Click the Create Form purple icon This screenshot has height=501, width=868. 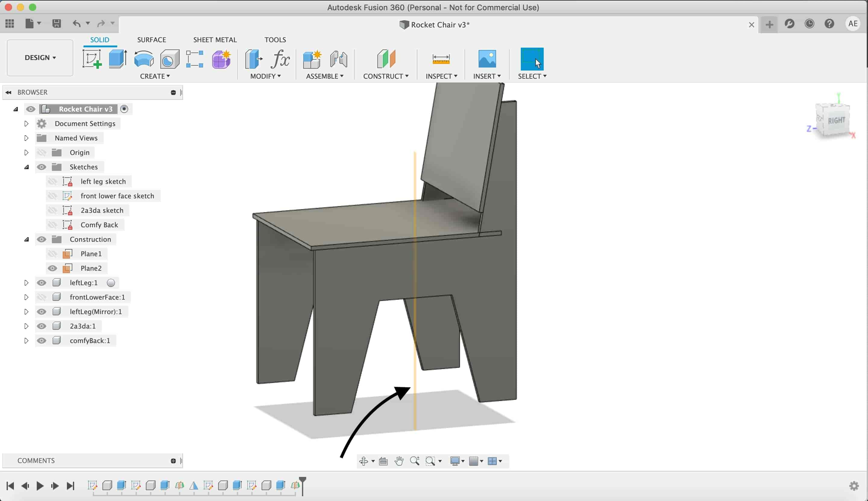point(221,59)
